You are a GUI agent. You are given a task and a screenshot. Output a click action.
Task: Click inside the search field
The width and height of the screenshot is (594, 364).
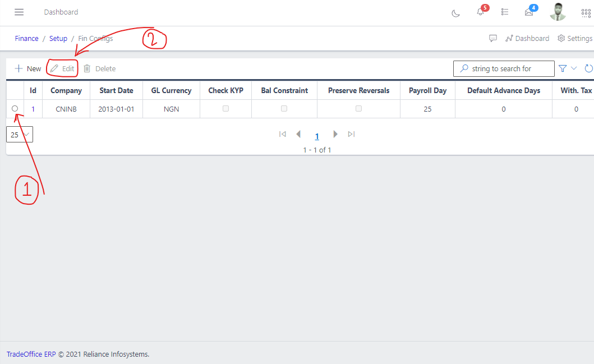(503, 68)
